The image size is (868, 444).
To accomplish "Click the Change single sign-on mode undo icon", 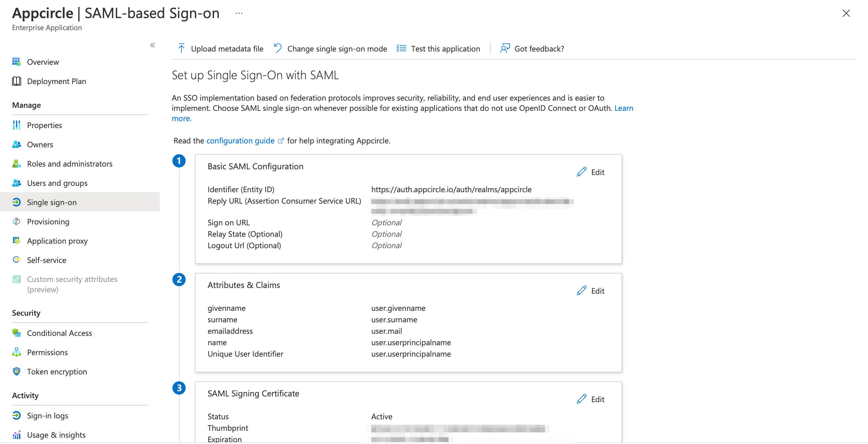I will [278, 48].
